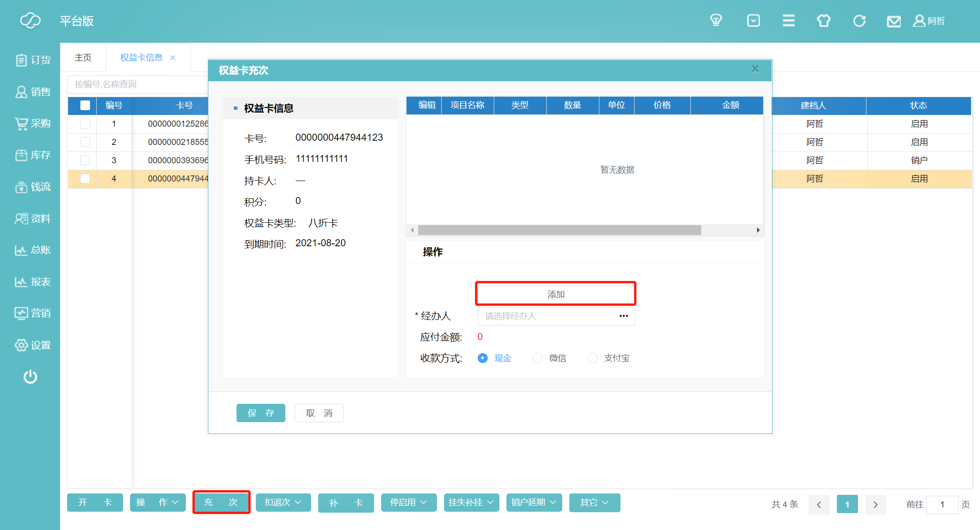The width and height of the screenshot is (980, 530).
Task: Click the 添加 button
Action: click(556, 294)
